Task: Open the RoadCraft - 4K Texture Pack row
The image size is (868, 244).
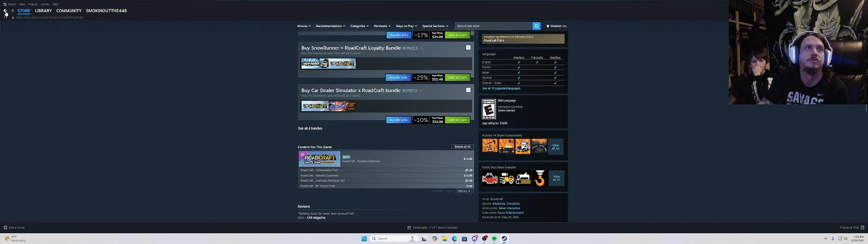Action: click(386, 186)
